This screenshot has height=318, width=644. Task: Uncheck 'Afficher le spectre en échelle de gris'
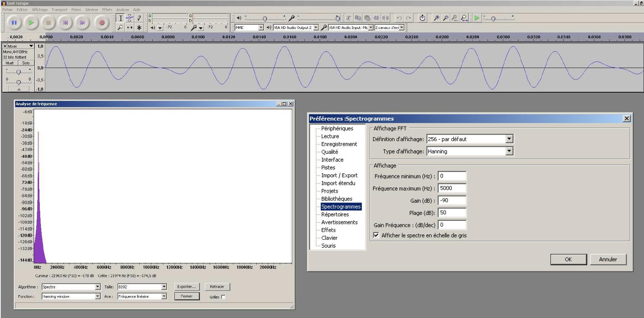point(376,235)
